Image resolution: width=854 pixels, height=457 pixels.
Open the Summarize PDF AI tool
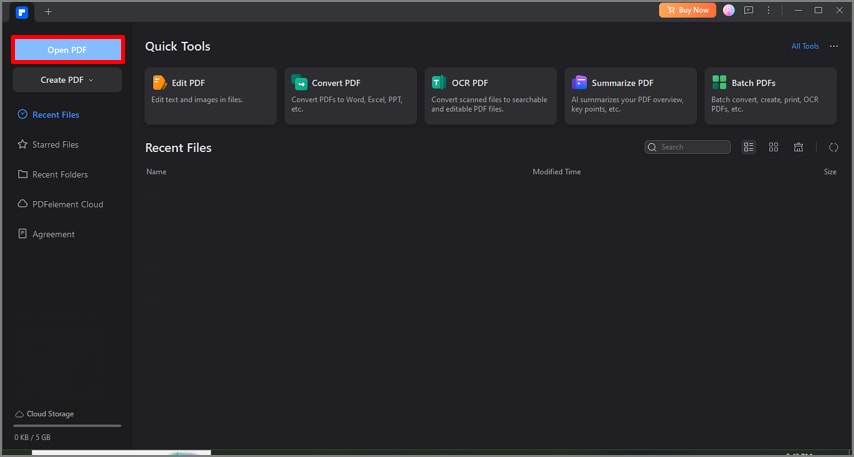pos(631,96)
